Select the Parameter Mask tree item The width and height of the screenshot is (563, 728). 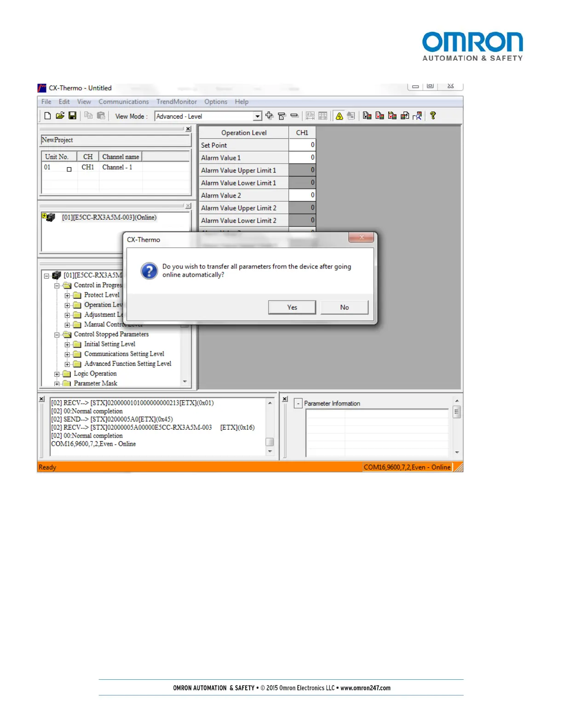(96, 383)
